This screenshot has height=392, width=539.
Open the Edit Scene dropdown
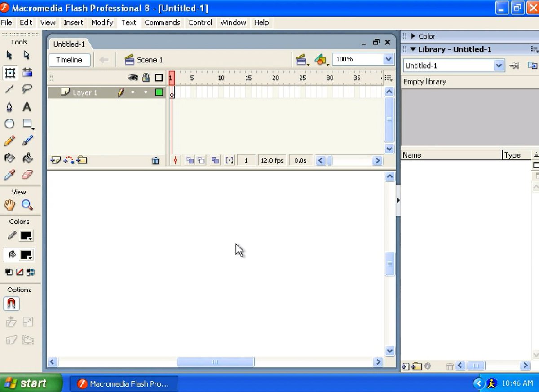tap(302, 59)
